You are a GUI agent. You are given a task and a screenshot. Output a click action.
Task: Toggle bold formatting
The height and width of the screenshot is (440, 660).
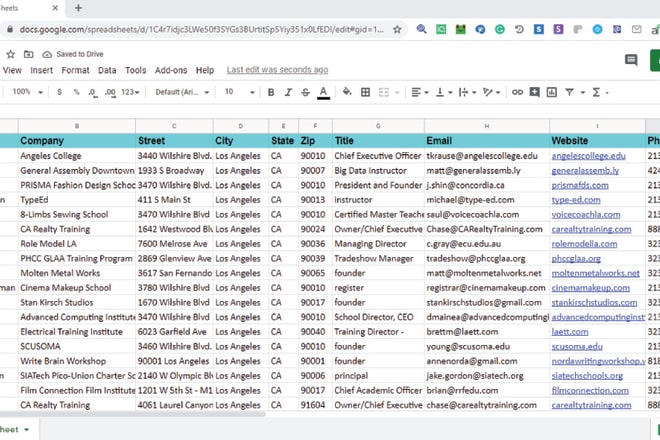pos(271,92)
